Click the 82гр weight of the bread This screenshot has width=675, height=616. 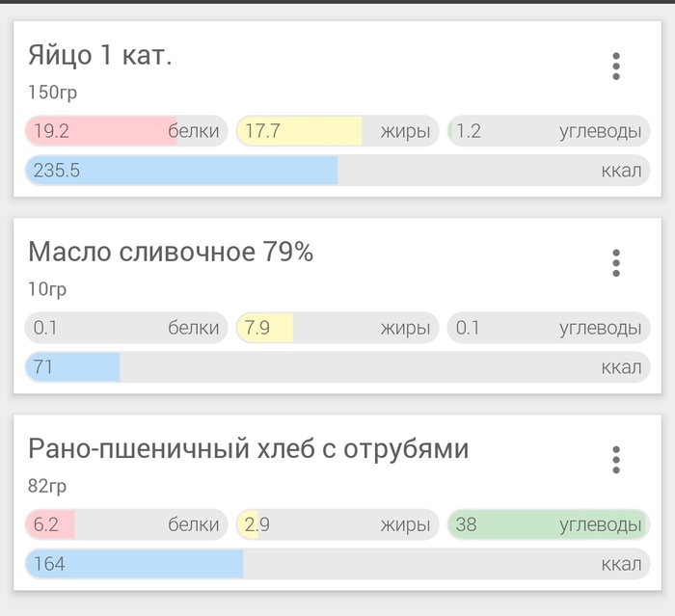pyautogui.click(x=48, y=486)
